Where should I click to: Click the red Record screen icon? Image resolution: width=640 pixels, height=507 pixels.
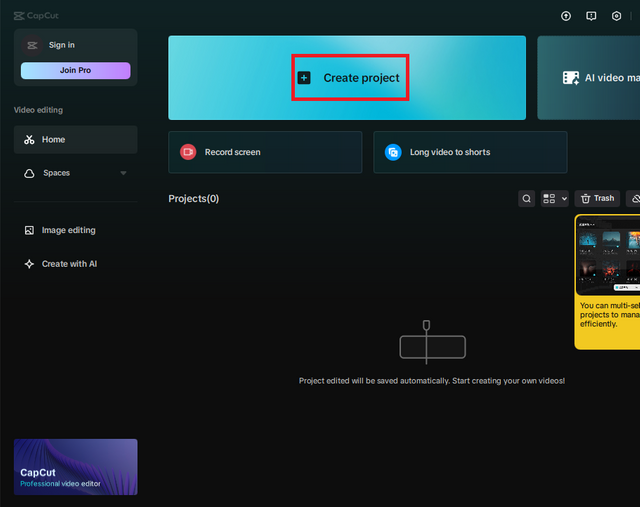point(188,152)
